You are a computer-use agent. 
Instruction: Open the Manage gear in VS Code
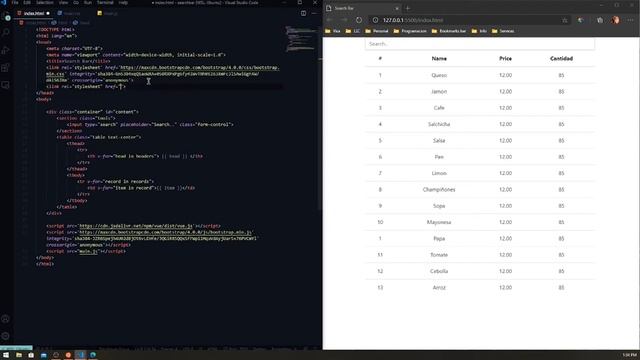pyautogui.click(x=6, y=336)
